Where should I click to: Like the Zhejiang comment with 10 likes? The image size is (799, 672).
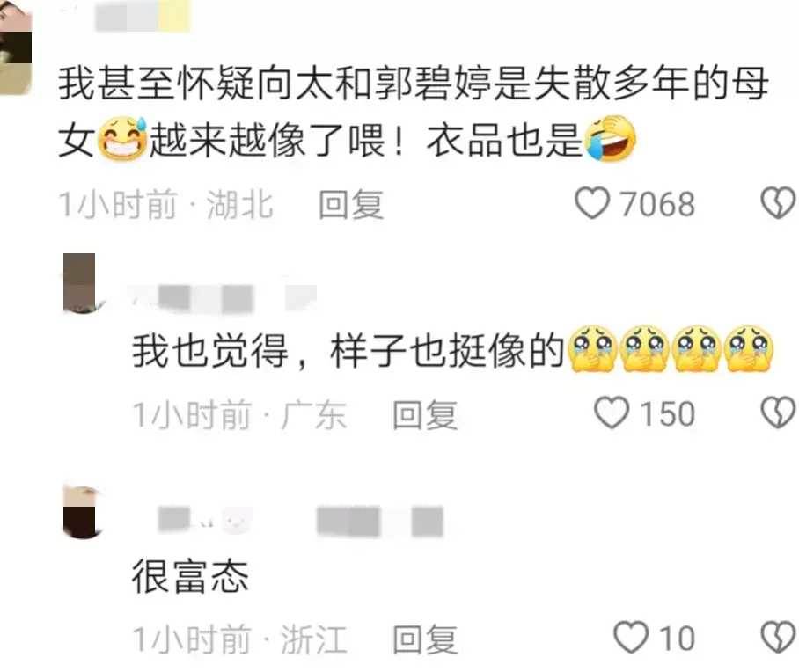[x=631, y=637]
